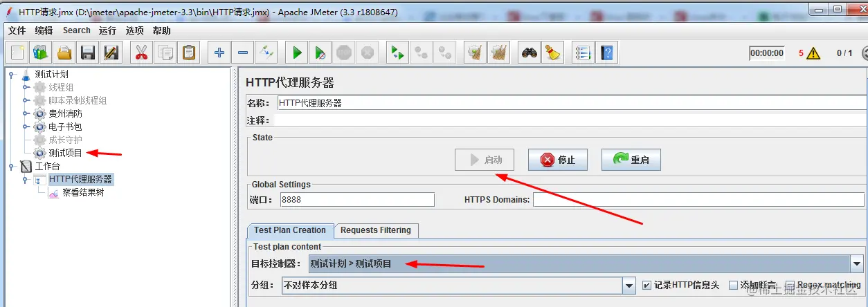Select 线程组 in the tree
The image size is (868, 307).
click(x=61, y=87)
